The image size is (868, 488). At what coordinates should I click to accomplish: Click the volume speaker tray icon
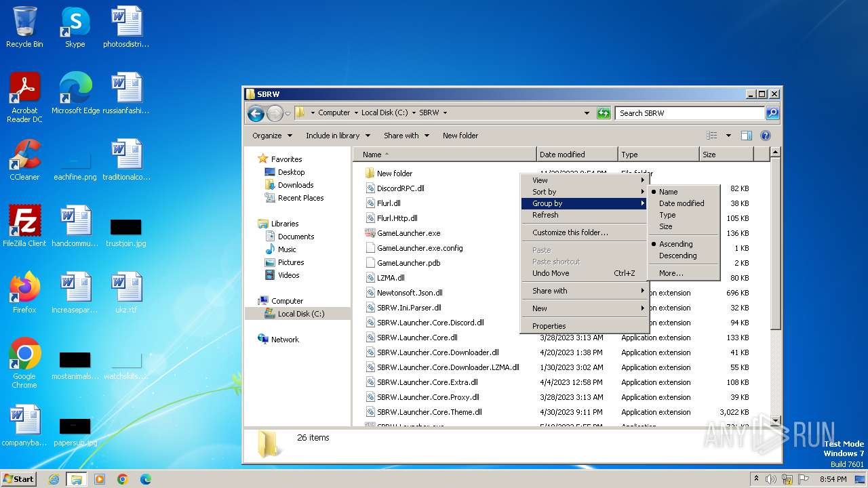coord(770,479)
